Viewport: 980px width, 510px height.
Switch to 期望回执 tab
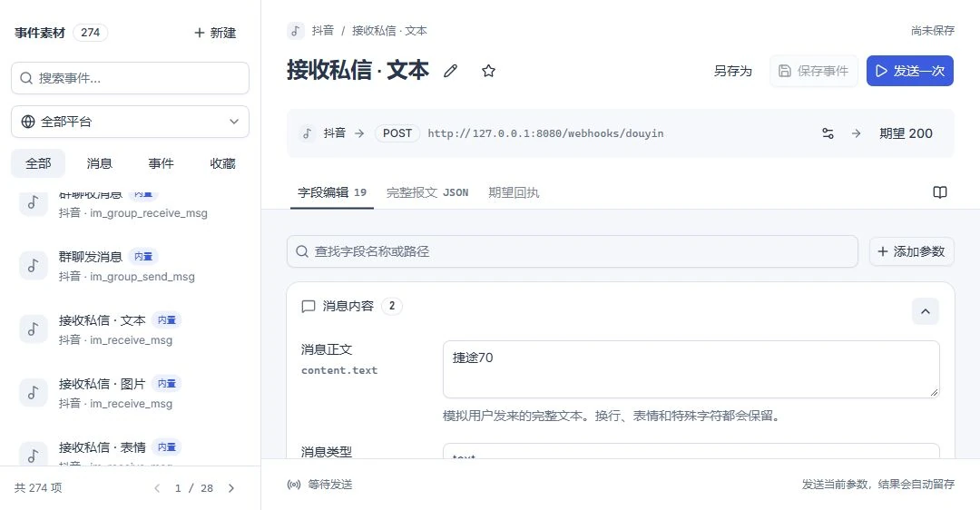pos(514,192)
